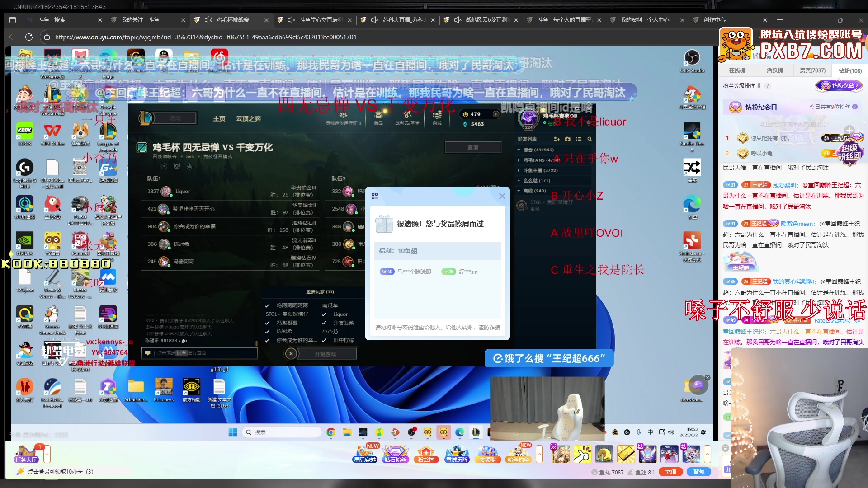Expand the 鸡毛FANS friend group
The height and width of the screenshot is (488, 868).
(519, 160)
